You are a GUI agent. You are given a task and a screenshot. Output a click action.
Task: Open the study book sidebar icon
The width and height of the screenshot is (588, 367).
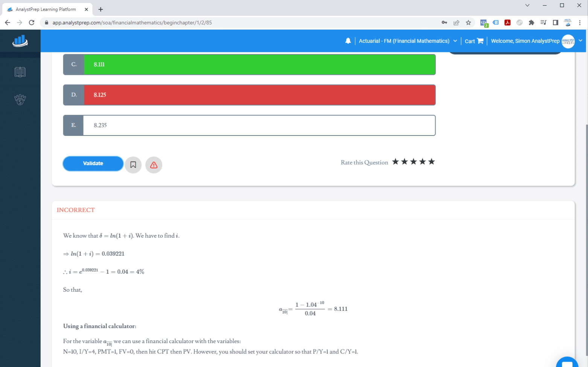pyautogui.click(x=20, y=72)
